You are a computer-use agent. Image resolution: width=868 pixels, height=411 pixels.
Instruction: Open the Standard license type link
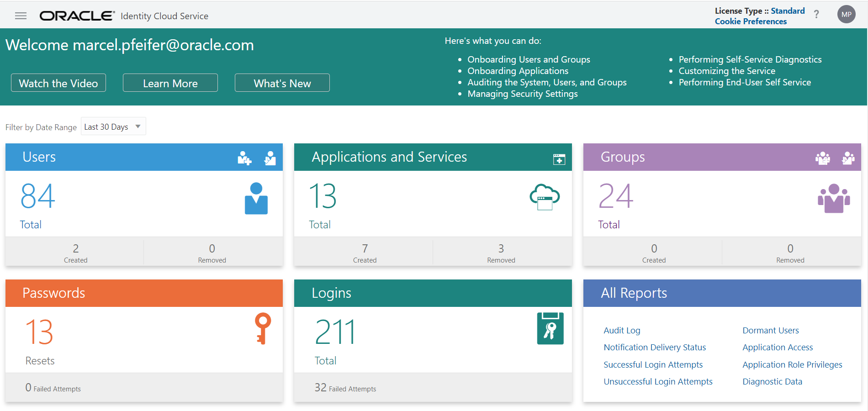click(788, 11)
